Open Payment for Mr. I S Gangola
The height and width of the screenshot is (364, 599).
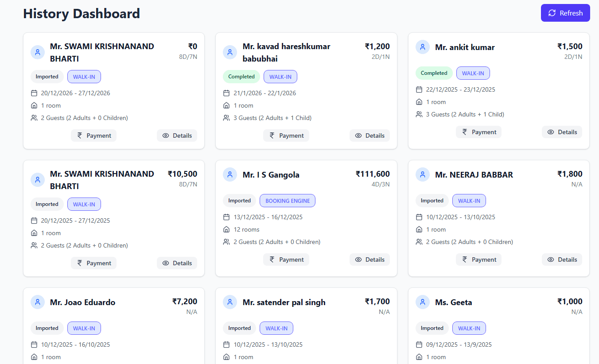286,259
